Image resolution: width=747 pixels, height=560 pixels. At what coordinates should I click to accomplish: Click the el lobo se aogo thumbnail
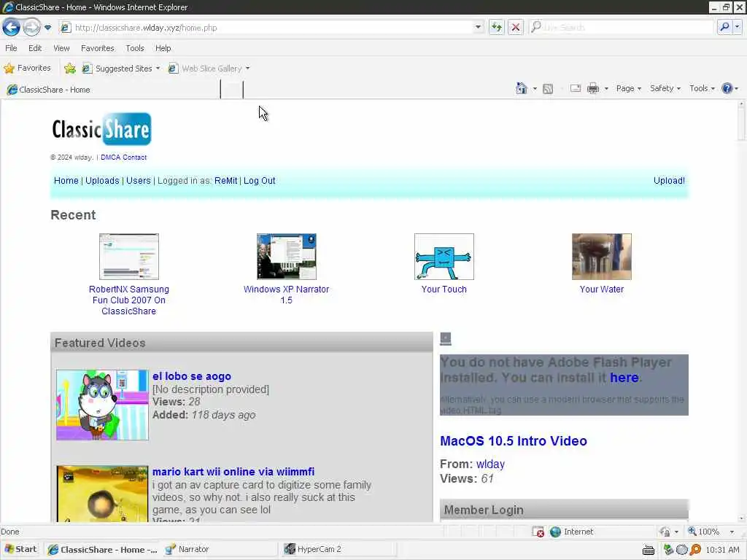[x=102, y=405]
